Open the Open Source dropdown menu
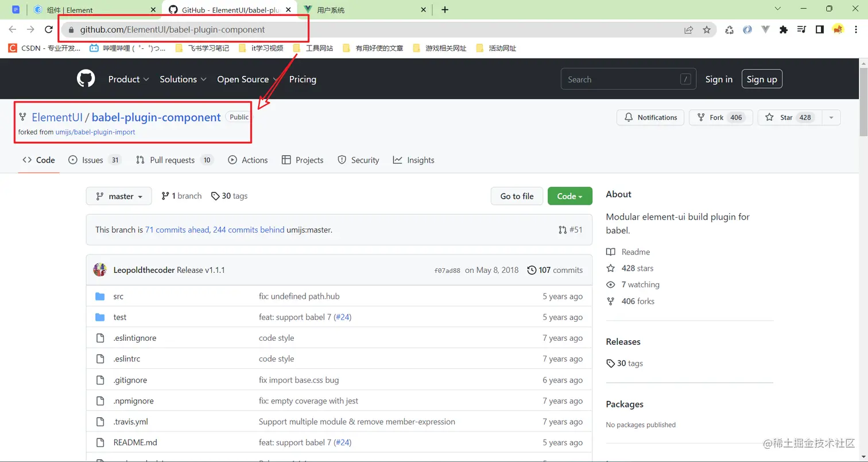Viewport: 868px width, 462px height. tap(247, 79)
